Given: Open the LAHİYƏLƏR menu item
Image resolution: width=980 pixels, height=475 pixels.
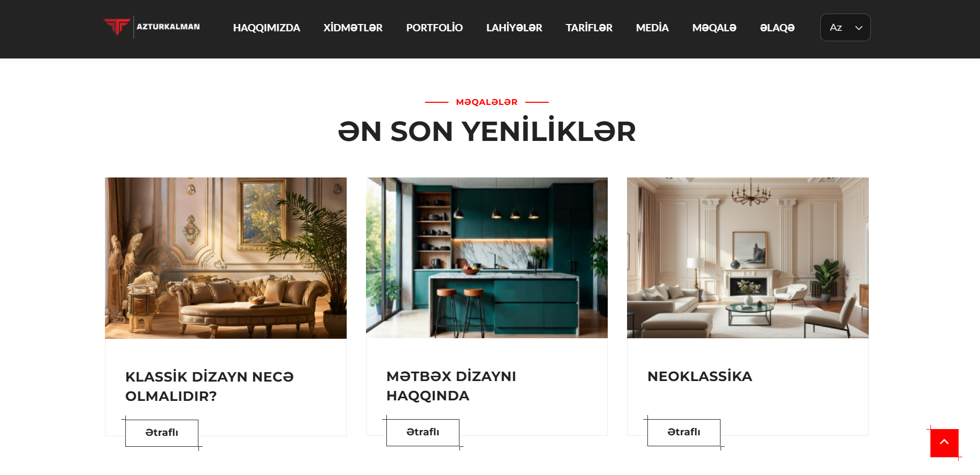Looking at the screenshot, I should [514, 28].
